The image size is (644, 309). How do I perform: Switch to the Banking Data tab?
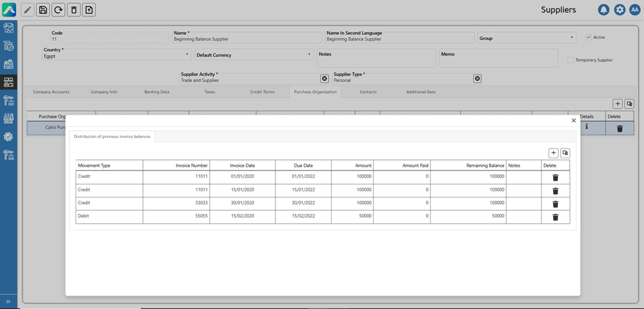156,92
